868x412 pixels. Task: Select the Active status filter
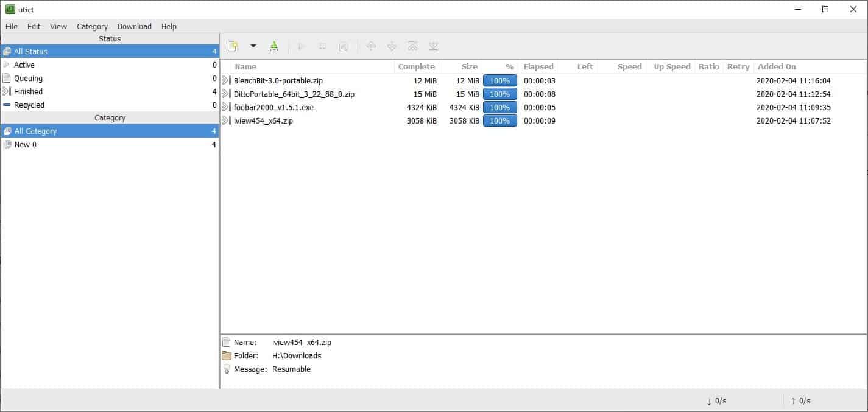[24, 65]
